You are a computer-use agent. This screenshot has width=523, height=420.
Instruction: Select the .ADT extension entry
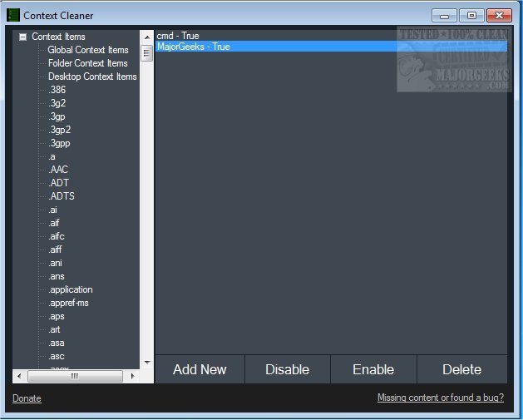pos(58,183)
